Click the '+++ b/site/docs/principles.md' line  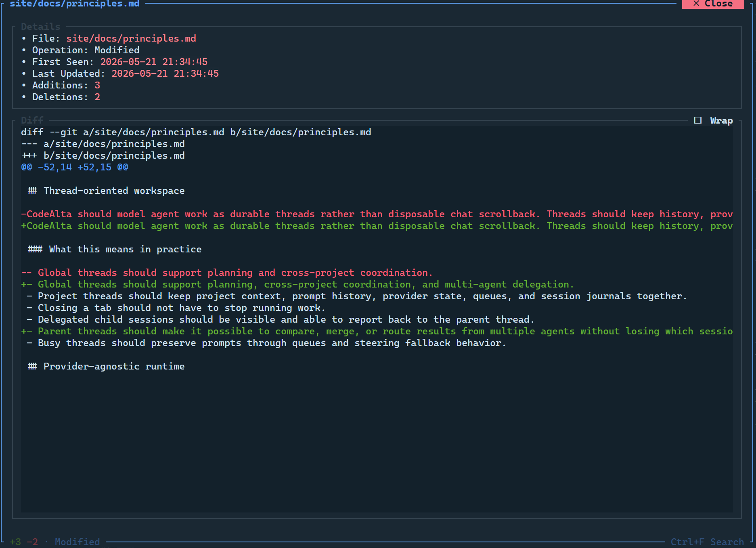click(x=103, y=155)
